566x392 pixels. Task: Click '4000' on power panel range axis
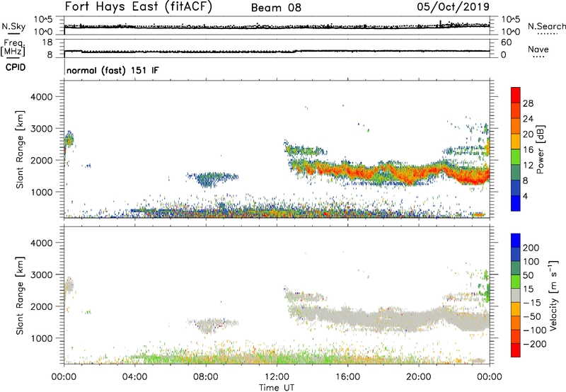tap(42, 97)
